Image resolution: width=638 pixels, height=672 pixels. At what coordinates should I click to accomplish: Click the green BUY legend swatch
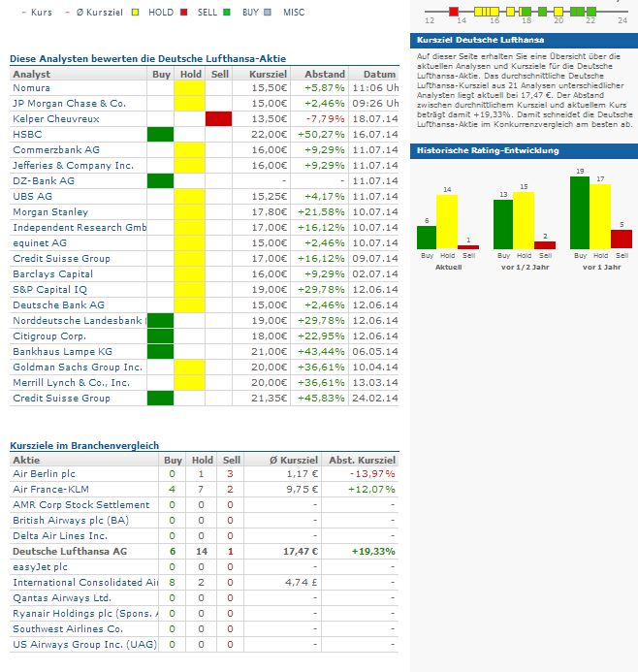pos(227,13)
